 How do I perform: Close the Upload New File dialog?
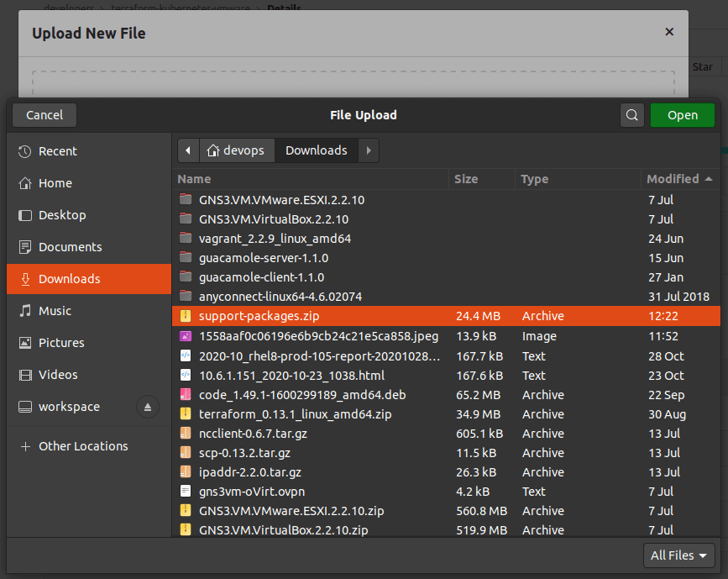click(669, 32)
